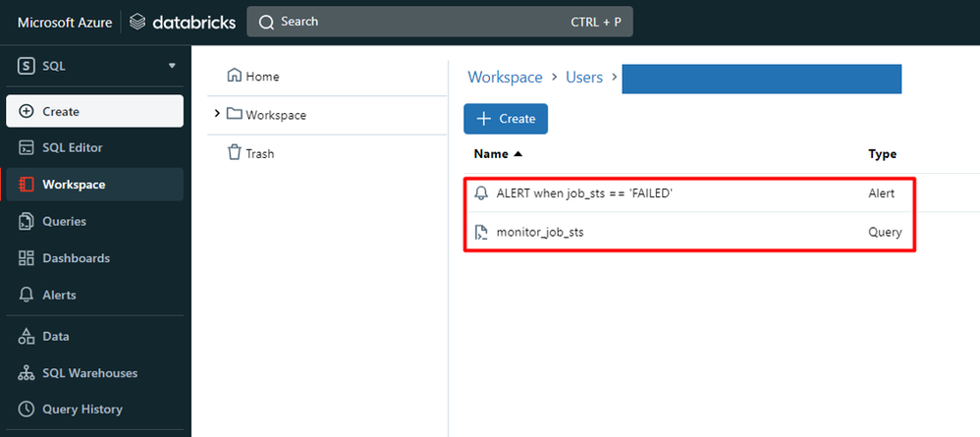
Task: Click the blue Create button
Action: click(506, 119)
